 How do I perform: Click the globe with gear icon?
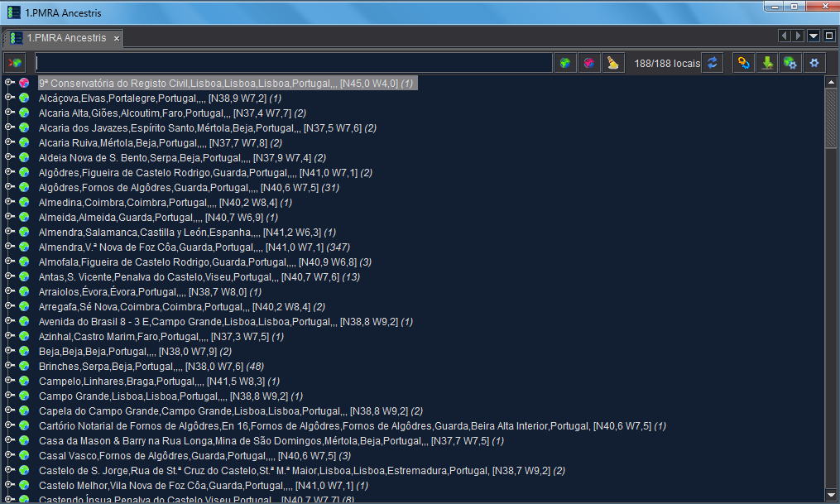coord(790,63)
